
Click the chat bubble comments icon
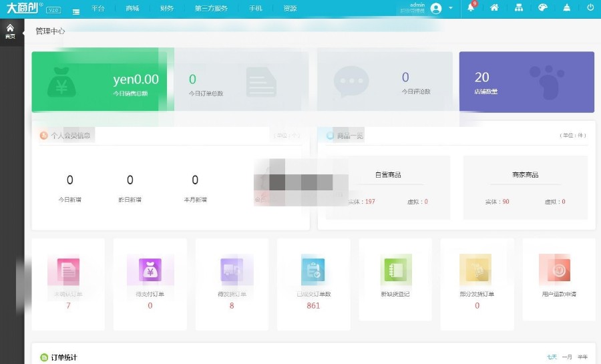[351, 81]
